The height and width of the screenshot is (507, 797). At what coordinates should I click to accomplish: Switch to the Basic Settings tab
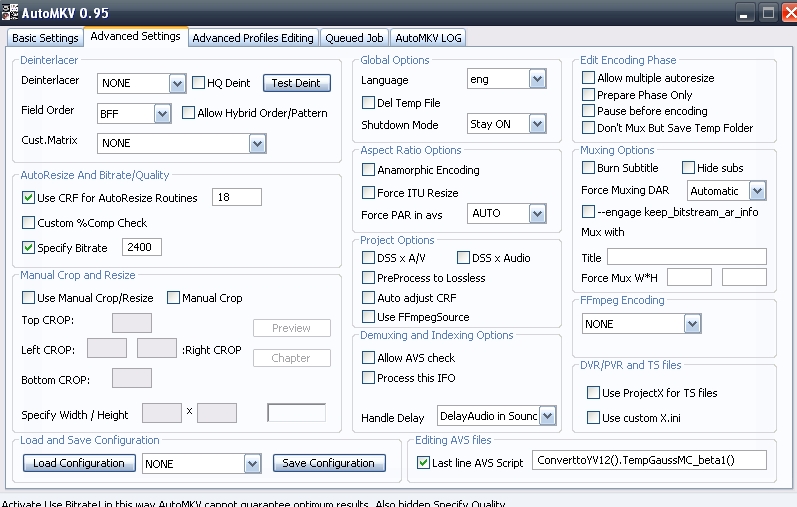click(x=45, y=38)
